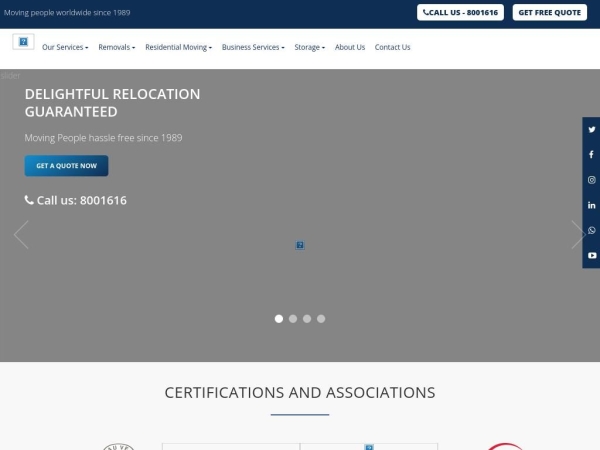Expand the Removals dropdown menu
This screenshot has height=450, width=600.
coord(116,47)
